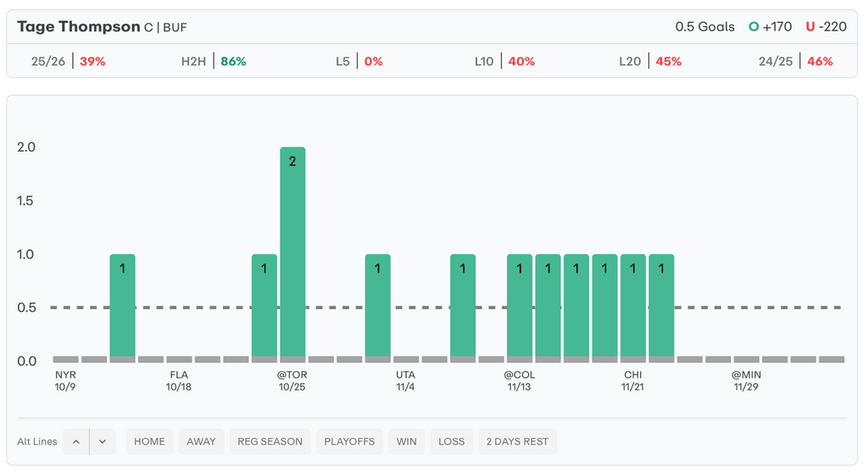
Task: Select the Over +170 odds
Action: click(770, 27)
